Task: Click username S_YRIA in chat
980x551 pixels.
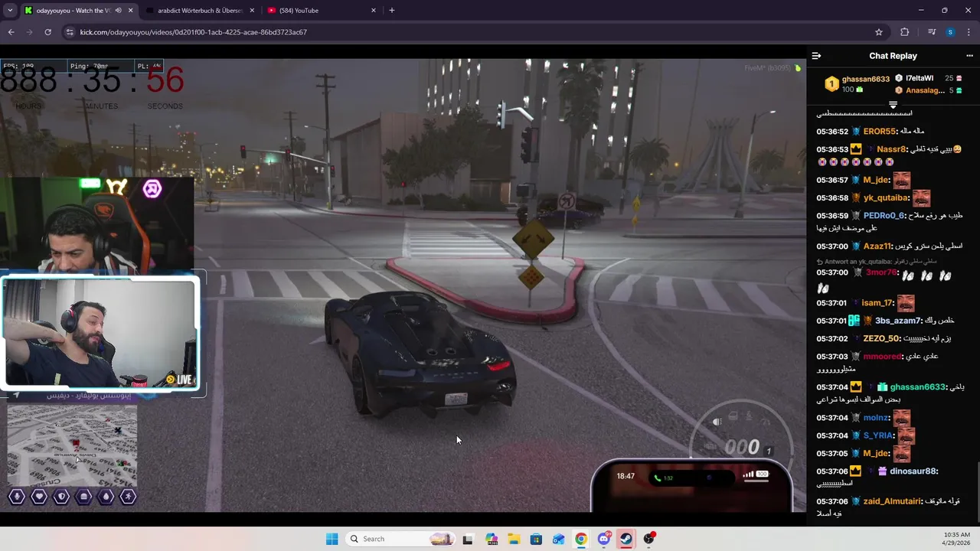Action: pyautogui.click(x=877, y=435)
